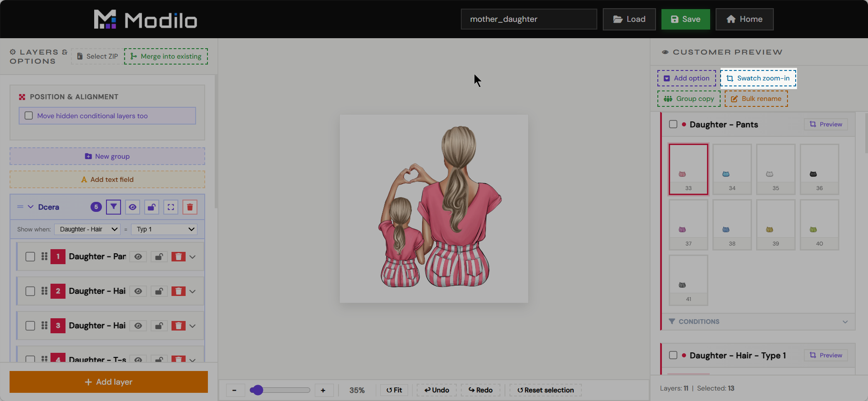Click the Add layer button
This screenshot has height=401, width=868.
pyautogui.click(x=109, y=382)
